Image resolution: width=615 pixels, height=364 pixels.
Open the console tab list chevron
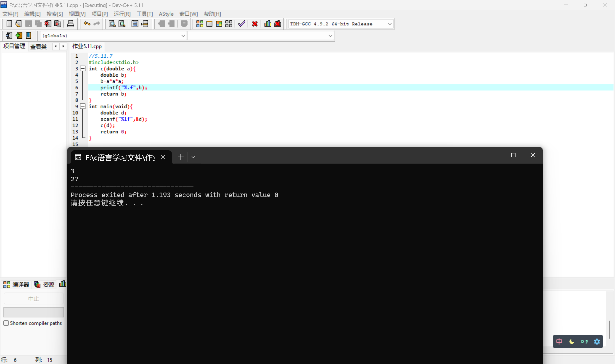[x=193, y=157]
